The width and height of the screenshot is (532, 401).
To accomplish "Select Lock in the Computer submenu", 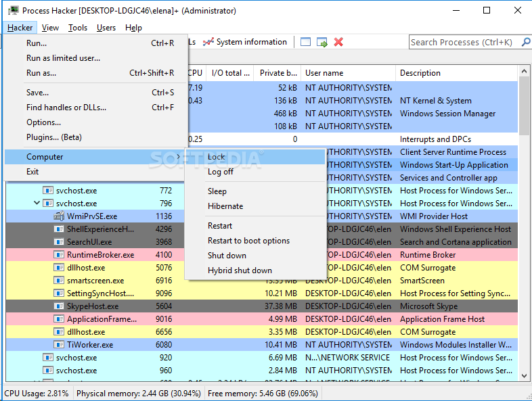I will coord(255,157).
